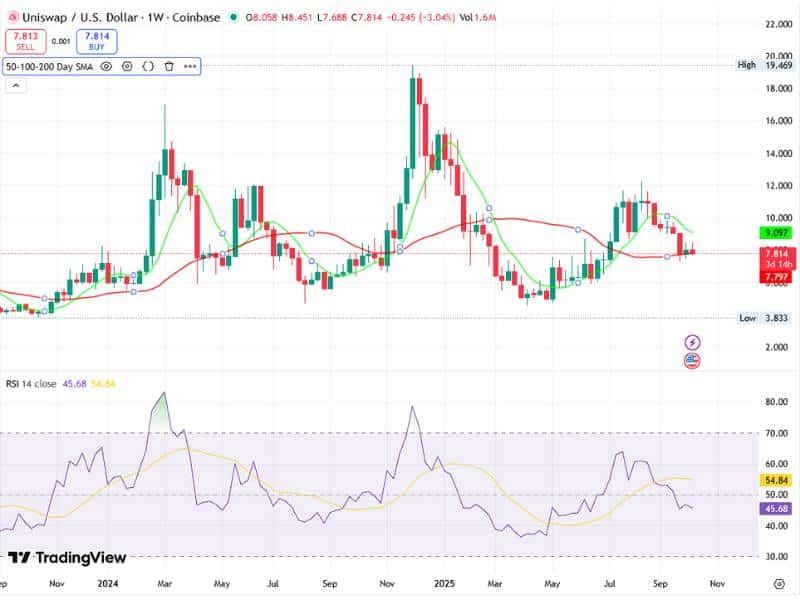Open SMA indicator source code braces
Screen dimensions: 800x600
[x=148, y=66]
